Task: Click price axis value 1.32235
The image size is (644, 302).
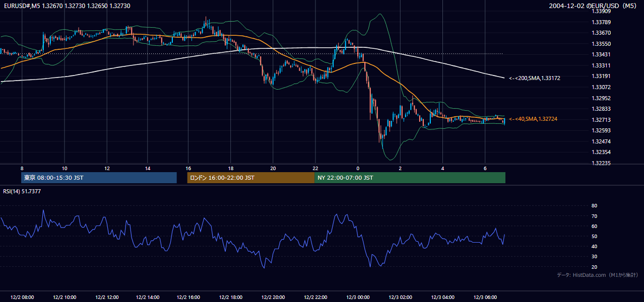Action: (601, 163)
